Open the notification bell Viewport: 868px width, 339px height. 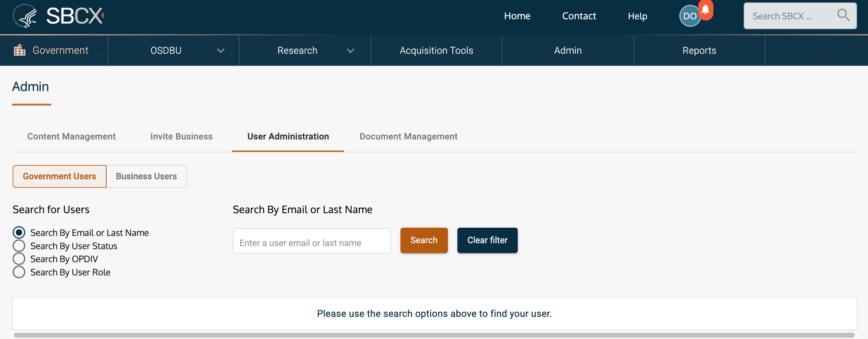click(x=705, y=10)
